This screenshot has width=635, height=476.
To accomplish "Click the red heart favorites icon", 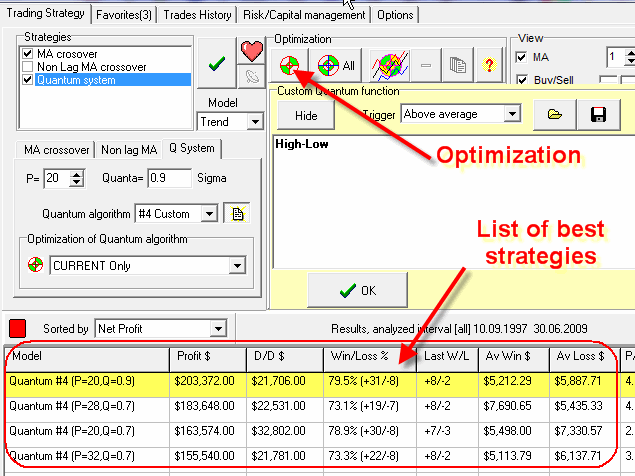I will (x=249, y=50).
